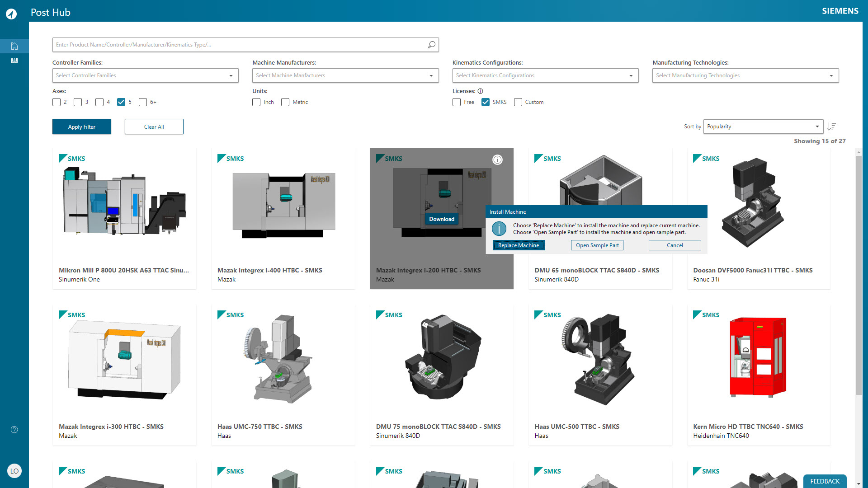
Task: Open the library list icon in sidebar
Action: pos(14,61)
